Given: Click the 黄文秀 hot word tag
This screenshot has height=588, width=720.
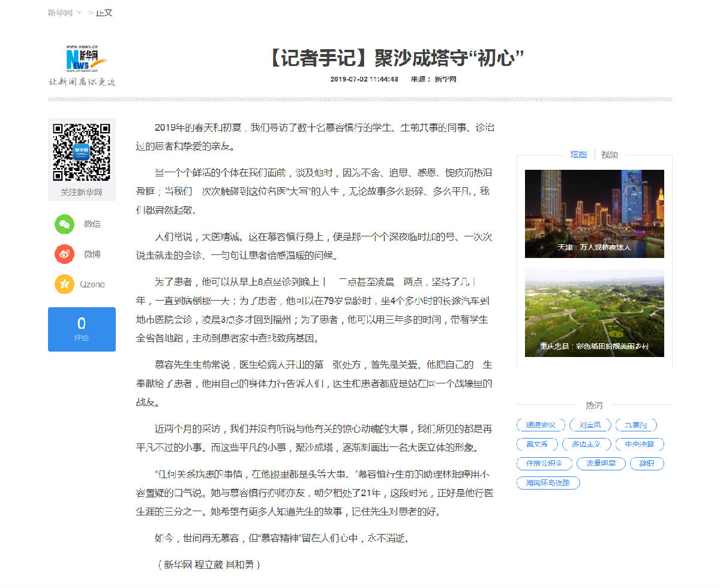Looking at the screenshot, I should 536,444.
